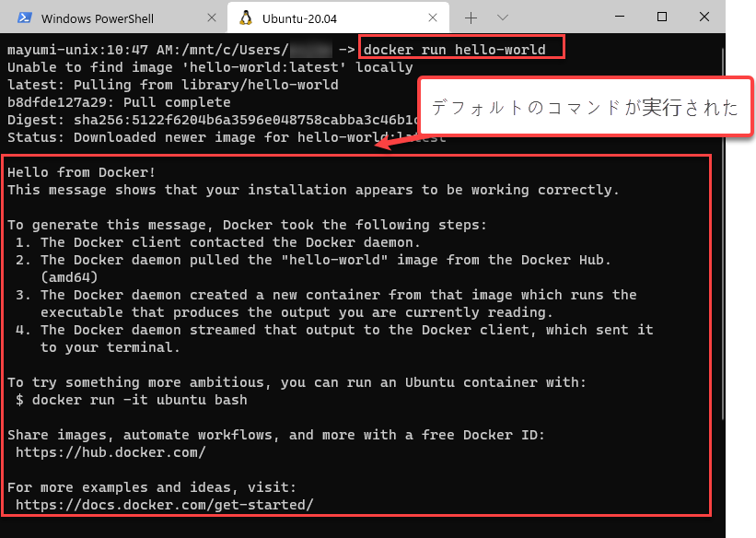
Task: Close the terminal window
Action: 704,17
